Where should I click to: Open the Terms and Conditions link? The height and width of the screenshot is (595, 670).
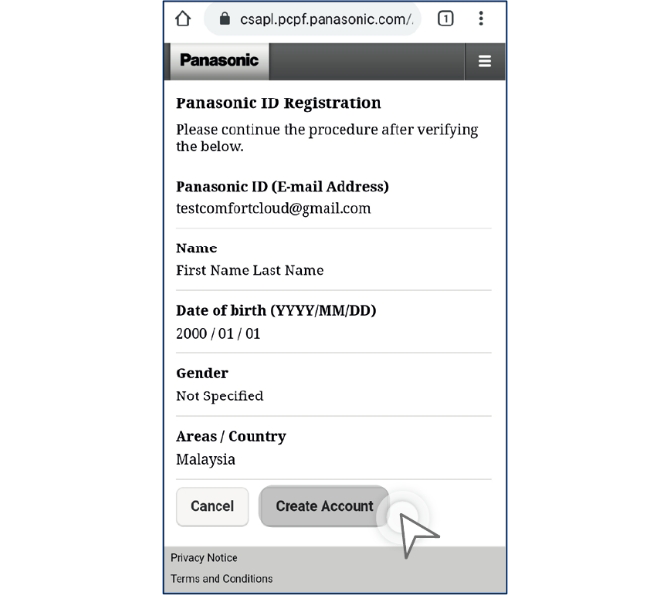[x=221, y=579]
